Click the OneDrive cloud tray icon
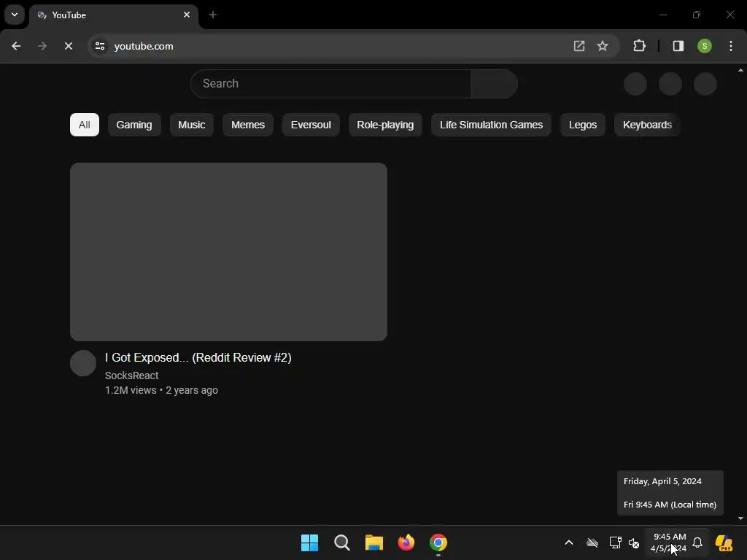 pos(592,542)
